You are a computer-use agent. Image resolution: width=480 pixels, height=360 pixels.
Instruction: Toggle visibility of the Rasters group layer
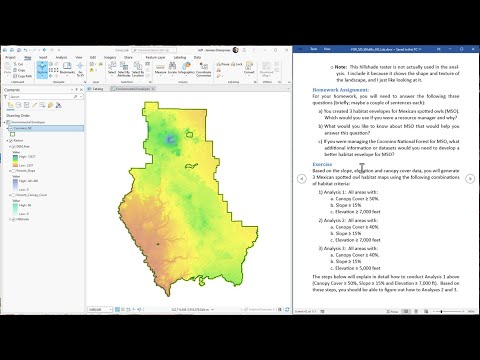(11, 141)
